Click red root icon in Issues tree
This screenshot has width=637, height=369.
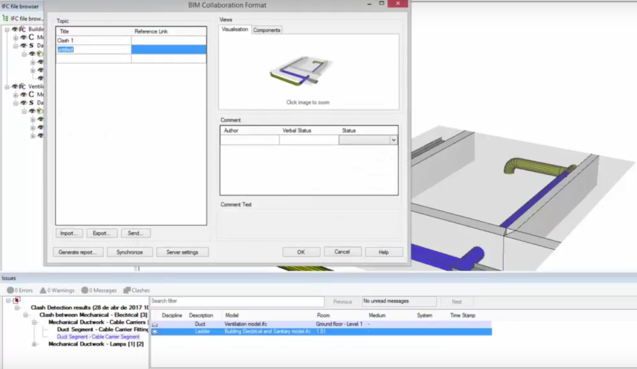click(17, 300)
